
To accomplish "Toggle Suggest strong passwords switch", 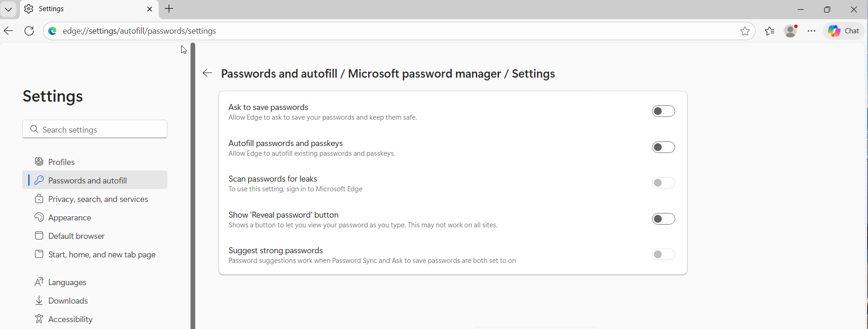I will 664,255.
